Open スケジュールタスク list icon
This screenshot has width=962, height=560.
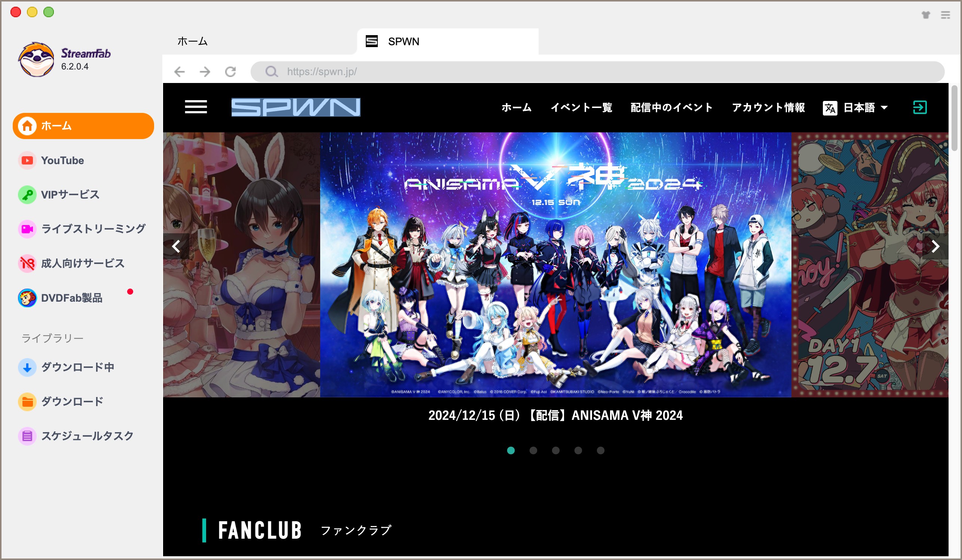[x=27, y=436]
